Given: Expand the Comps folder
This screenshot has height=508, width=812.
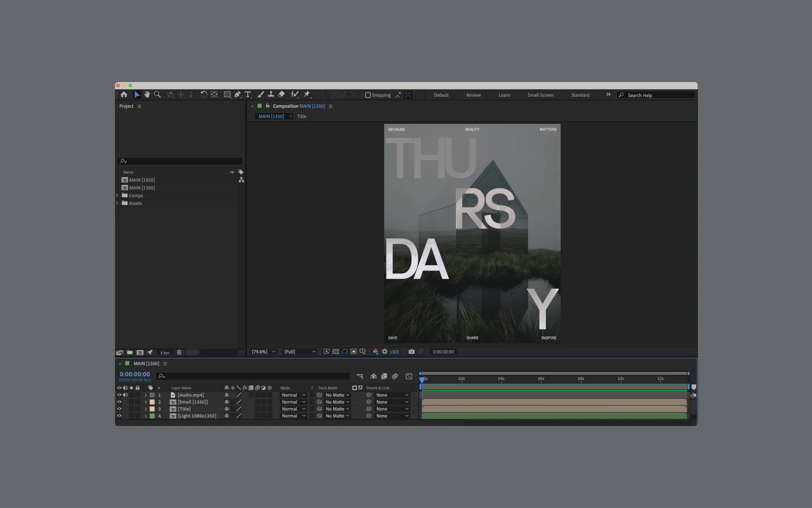Looking at the screenshot, I should coord(118,196).
